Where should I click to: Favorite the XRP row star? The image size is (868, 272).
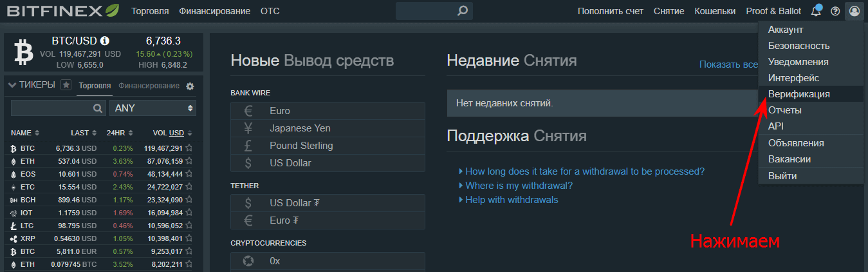pos(189,238)
